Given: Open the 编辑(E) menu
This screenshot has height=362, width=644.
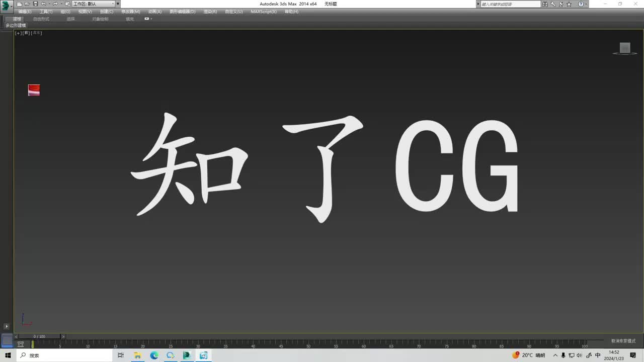Looking at the screenshot, I should click(x=25, y=12).
